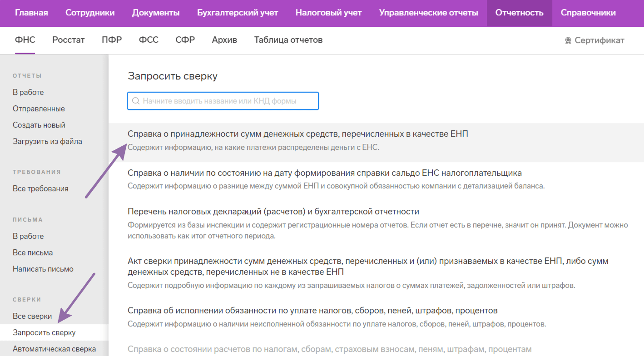This screenshot has height=356, width=644.
Task: Choose Справка об исполнении обязанности по уплате
Action: [312, 311]
